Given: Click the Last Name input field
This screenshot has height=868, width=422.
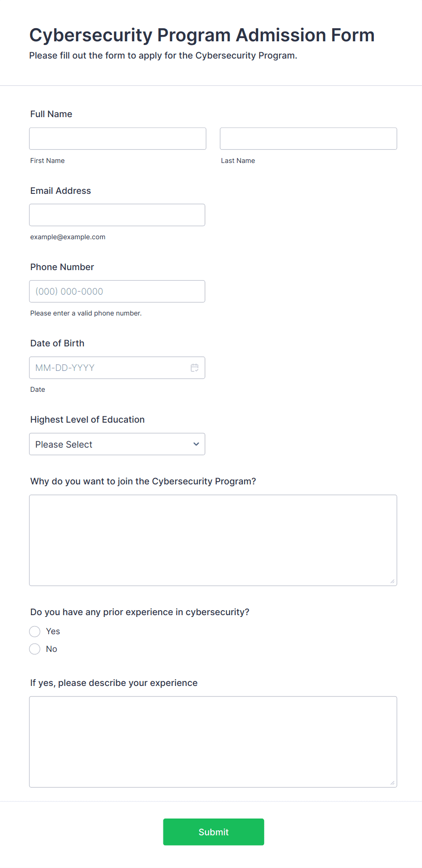Looking at the screenshot, I should point(308,138).
